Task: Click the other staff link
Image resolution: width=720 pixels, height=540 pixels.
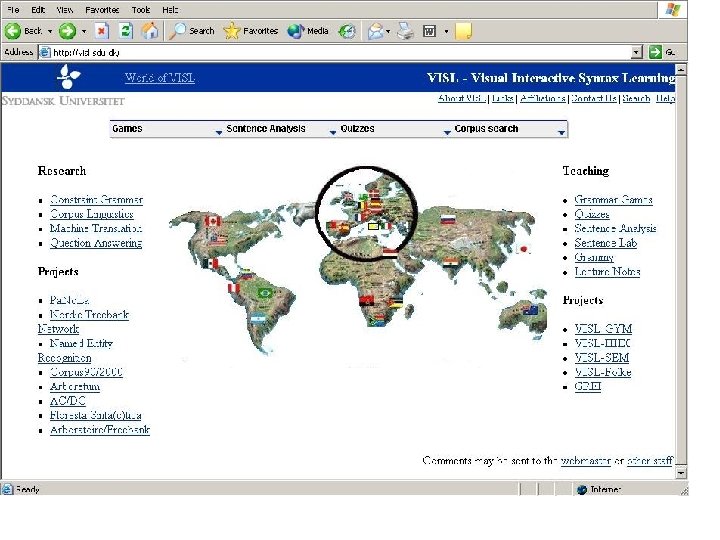Action: pyautogui.click(x=650, y=461)
